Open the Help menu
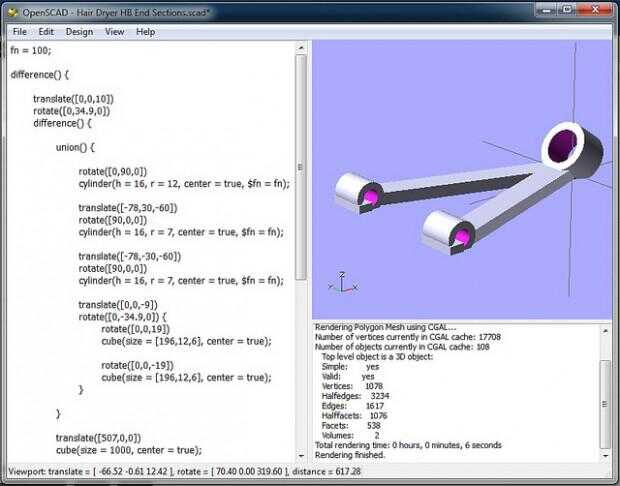Screen dimensions: 620x486 pos(146,32)
